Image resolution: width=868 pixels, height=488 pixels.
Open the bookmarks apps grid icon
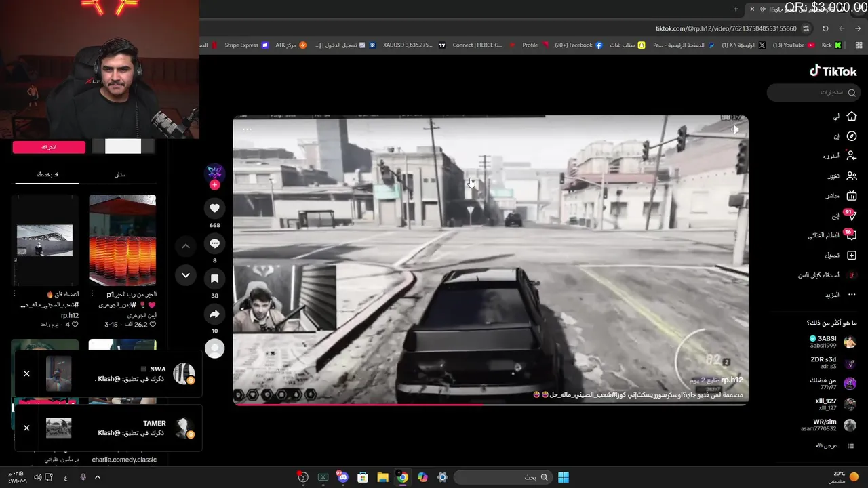(x=858, y=45)
